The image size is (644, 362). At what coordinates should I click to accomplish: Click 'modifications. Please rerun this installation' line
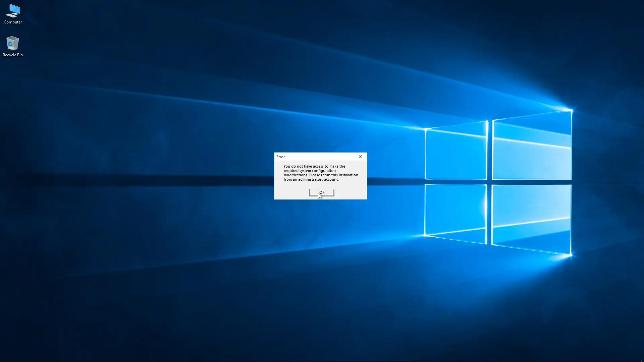(321, 175)
